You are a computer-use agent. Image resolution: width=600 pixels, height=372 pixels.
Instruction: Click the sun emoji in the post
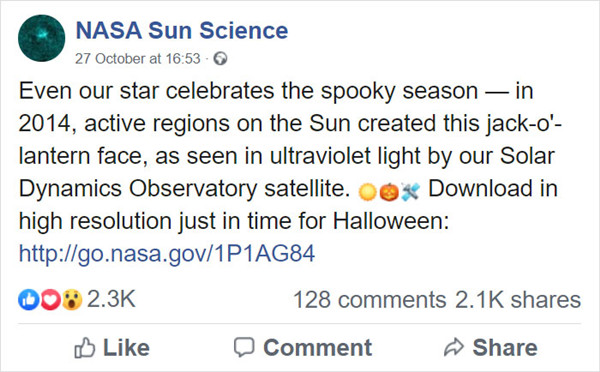(x=368, y=191)
